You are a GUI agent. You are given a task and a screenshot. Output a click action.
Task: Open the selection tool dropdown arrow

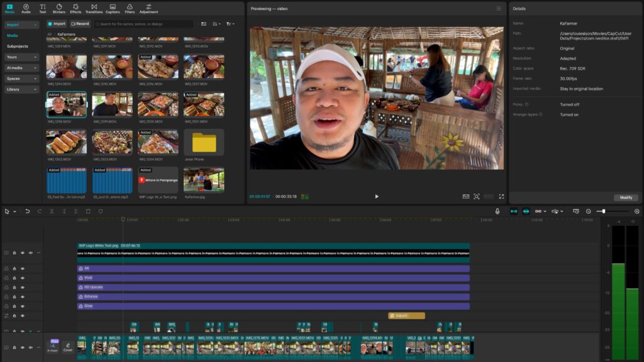14,212
